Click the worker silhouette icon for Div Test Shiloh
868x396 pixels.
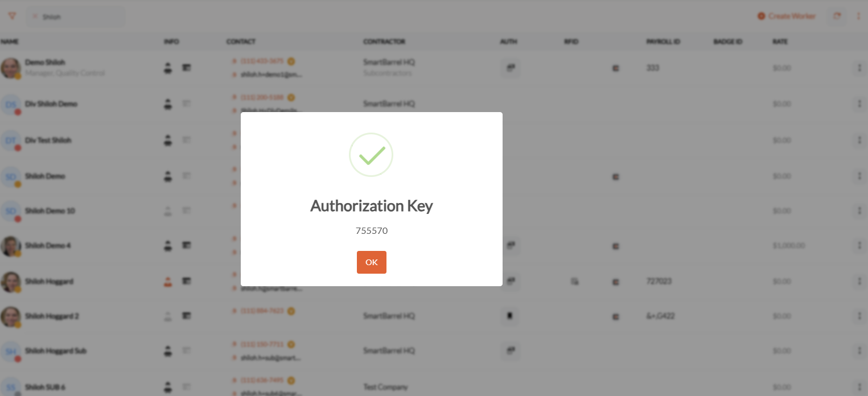click(x=167, y=140)
